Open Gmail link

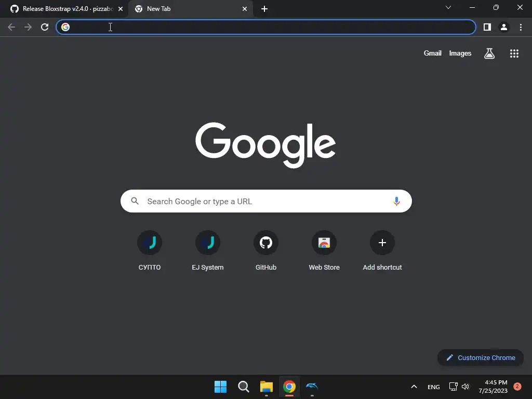click(433, 54)
